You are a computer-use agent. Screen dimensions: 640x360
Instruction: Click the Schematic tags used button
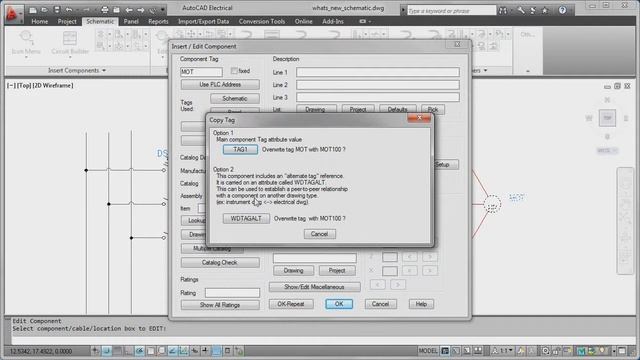[x=235, y=98]
